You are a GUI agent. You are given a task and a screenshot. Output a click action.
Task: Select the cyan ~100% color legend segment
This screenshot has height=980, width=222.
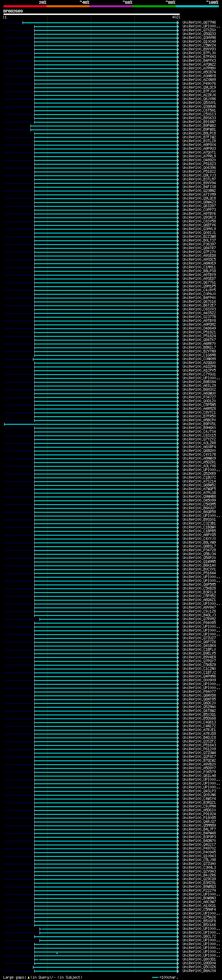click(197, 6)
